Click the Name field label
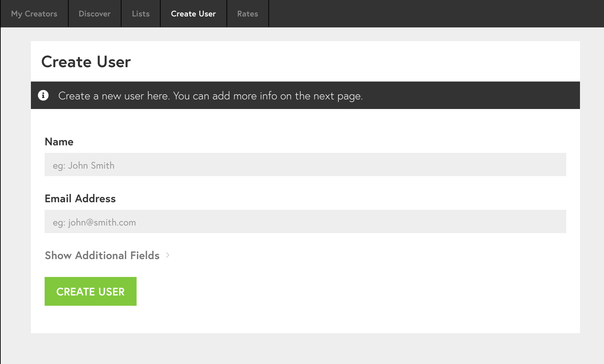 (59, 142)
